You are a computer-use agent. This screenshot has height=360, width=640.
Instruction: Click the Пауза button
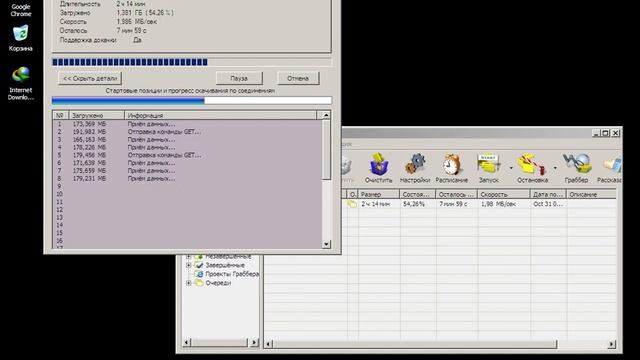coord(239,78)
